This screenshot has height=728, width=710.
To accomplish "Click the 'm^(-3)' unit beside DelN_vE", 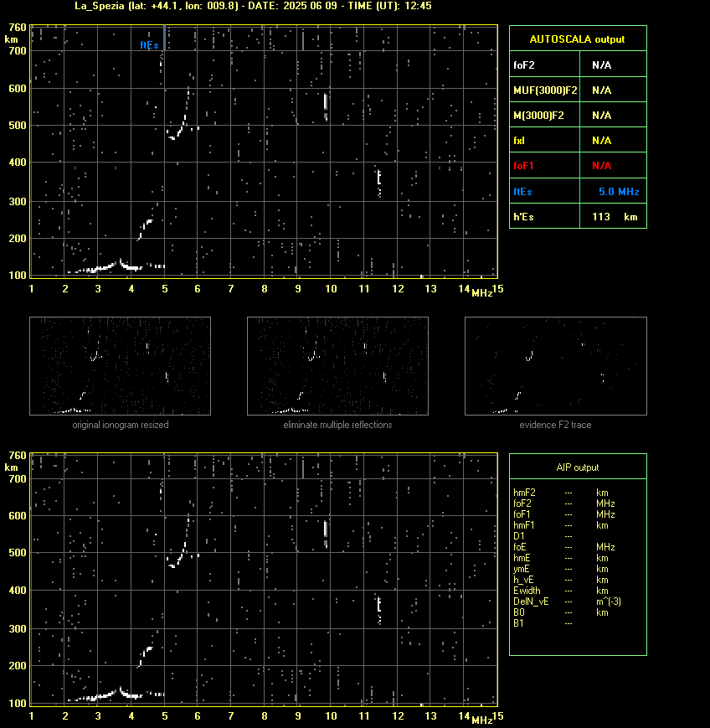I will (x=609, y=602).
